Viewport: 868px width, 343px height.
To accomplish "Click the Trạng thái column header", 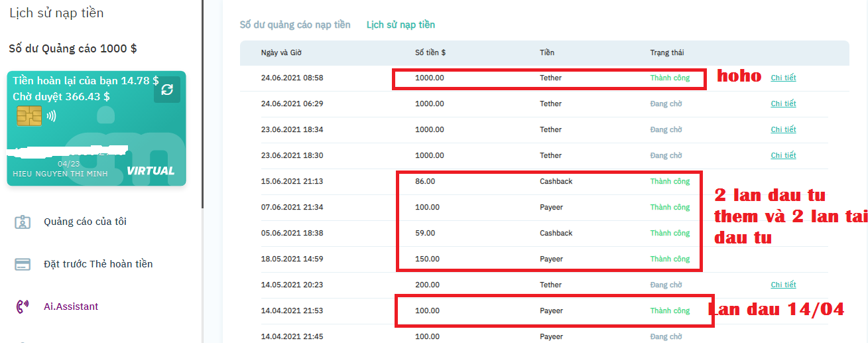I will 666,52.
